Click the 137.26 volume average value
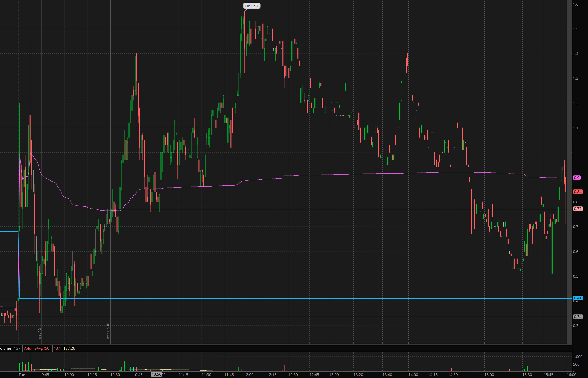 69,348
